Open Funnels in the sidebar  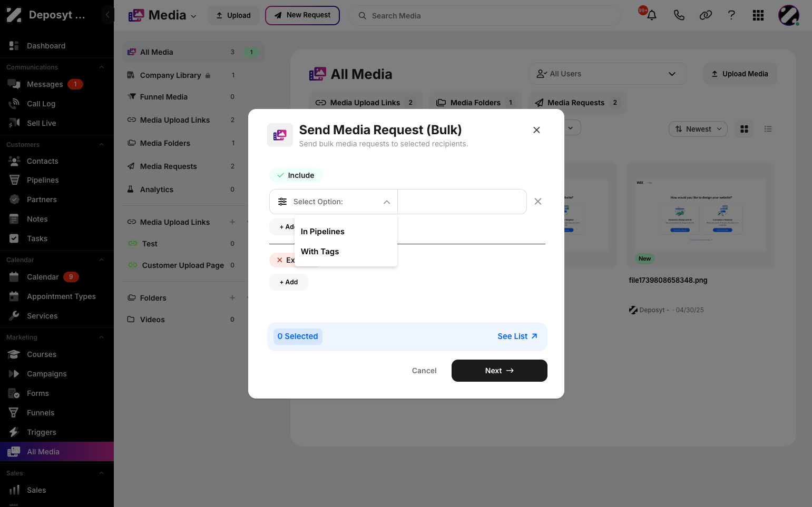pyautogui.click(x=57, y=413)
